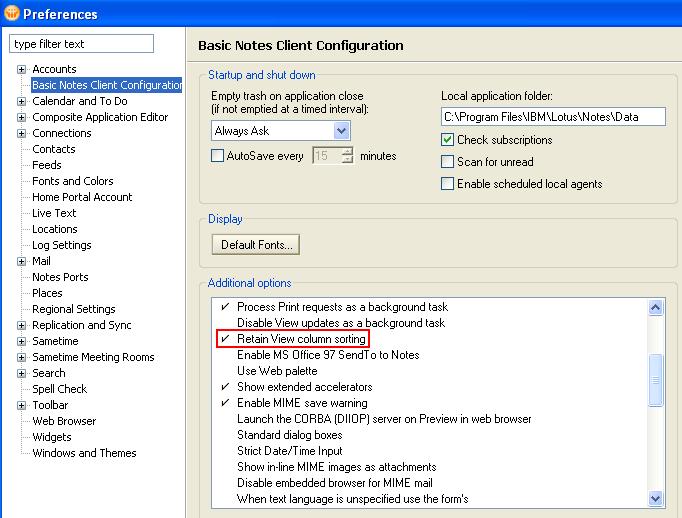This screenshot has width=682, height=518.
Task: Open the empty trash dropdown
Action: coord(341,131)
